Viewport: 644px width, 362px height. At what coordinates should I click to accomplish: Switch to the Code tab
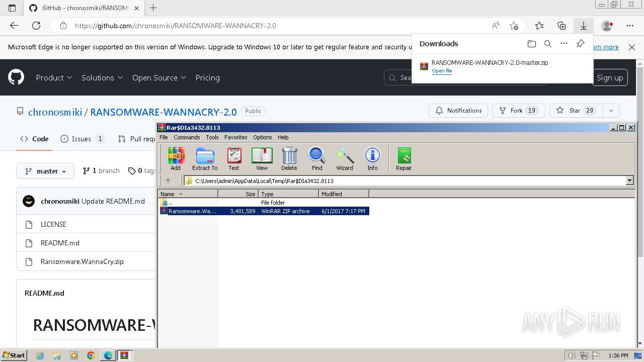[x=34, y=139]
